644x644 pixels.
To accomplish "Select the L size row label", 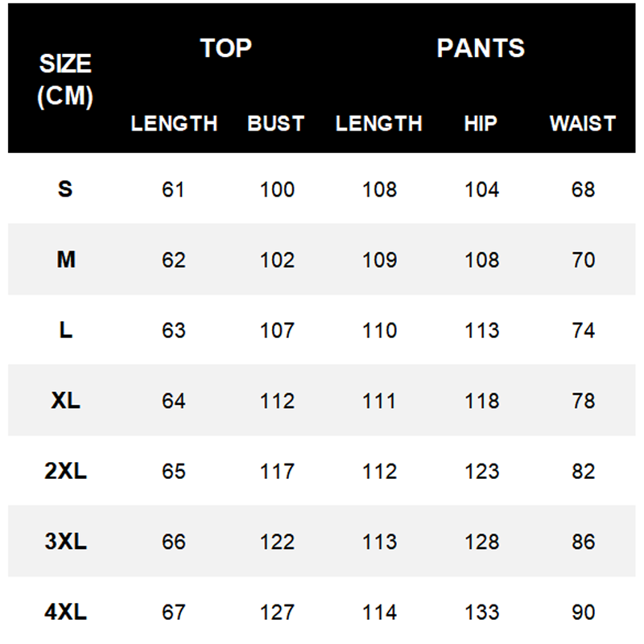I will pos(65,330).
